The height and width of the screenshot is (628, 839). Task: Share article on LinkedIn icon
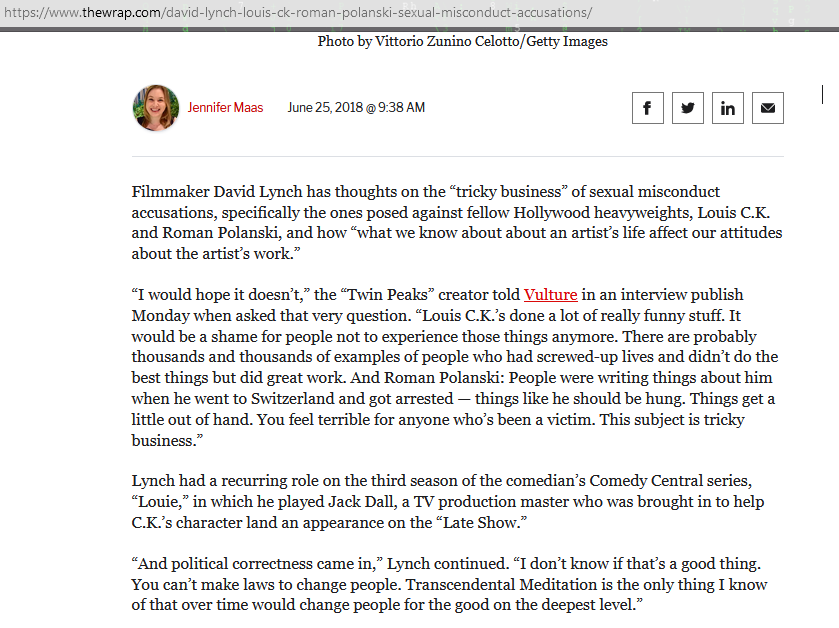point(728,108)
